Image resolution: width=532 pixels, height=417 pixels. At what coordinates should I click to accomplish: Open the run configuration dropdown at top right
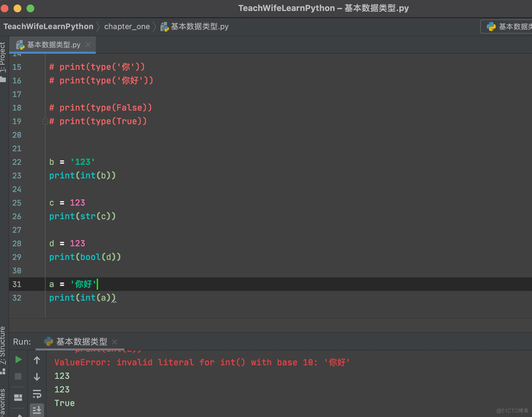[x=507, y=27]
